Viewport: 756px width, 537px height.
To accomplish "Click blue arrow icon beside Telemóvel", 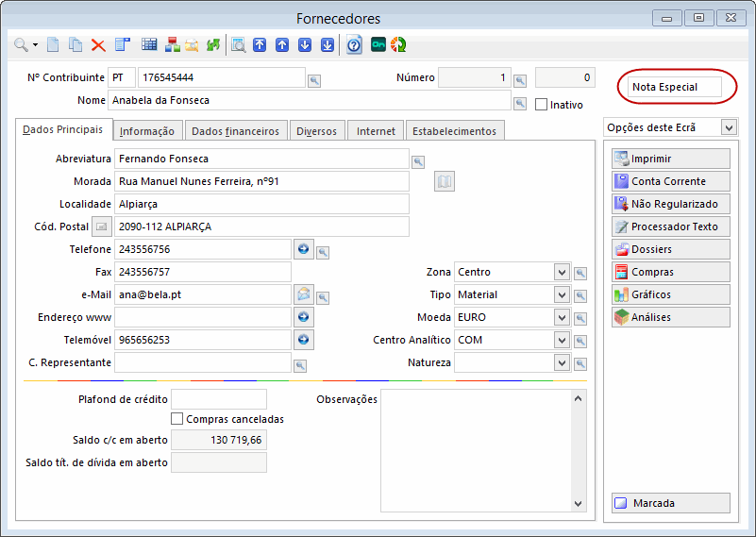I will (x=303, y=340).
